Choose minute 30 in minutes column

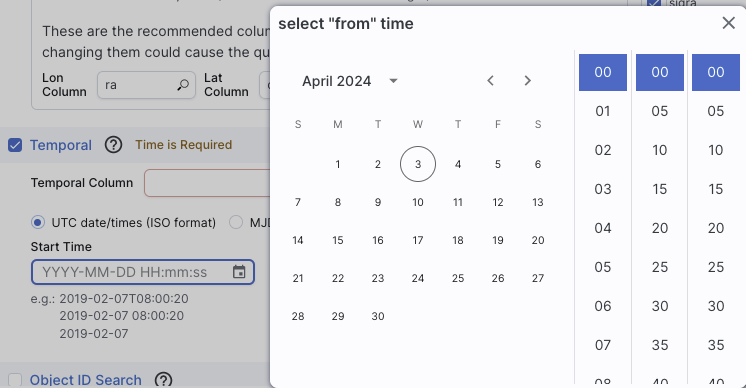pyautogui.click(x=660, y=306)
